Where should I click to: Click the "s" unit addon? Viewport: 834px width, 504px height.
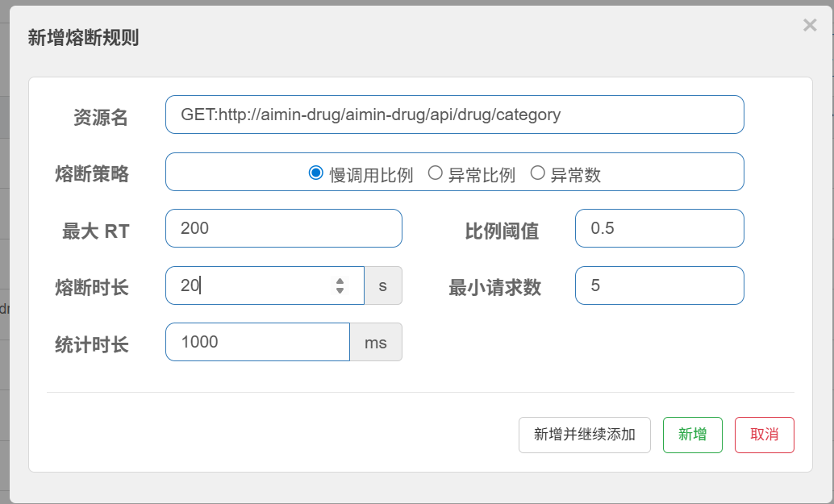(x=383, y=285)
